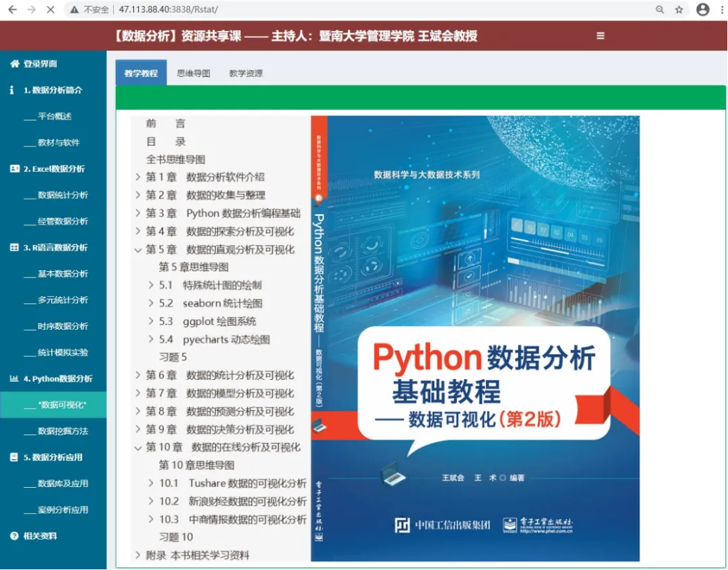Go back with browser back arrow

(12, 9)
